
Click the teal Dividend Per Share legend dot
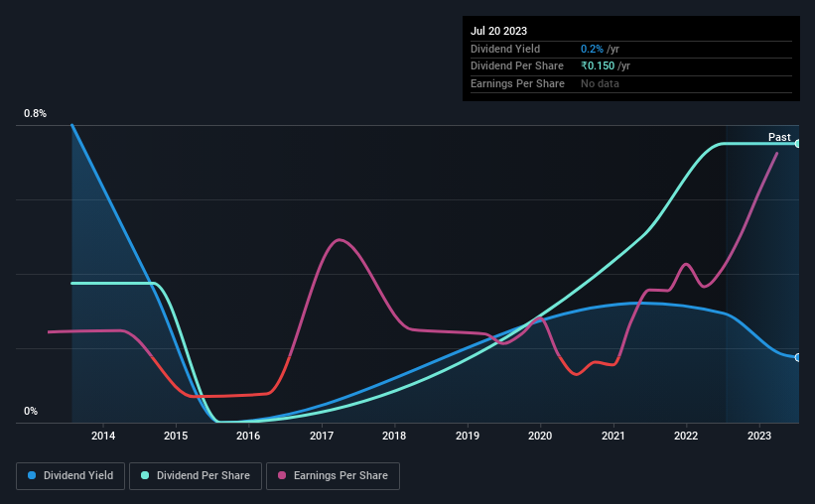(x=145, y=475)
